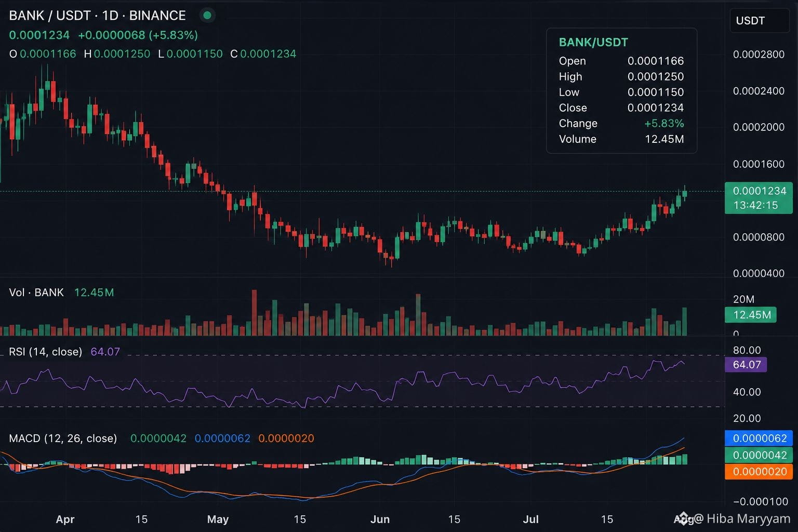The height and width of the screenshot is (532, 798).
Task: Click the Jul label on the time axis
Action: (530, 520)
